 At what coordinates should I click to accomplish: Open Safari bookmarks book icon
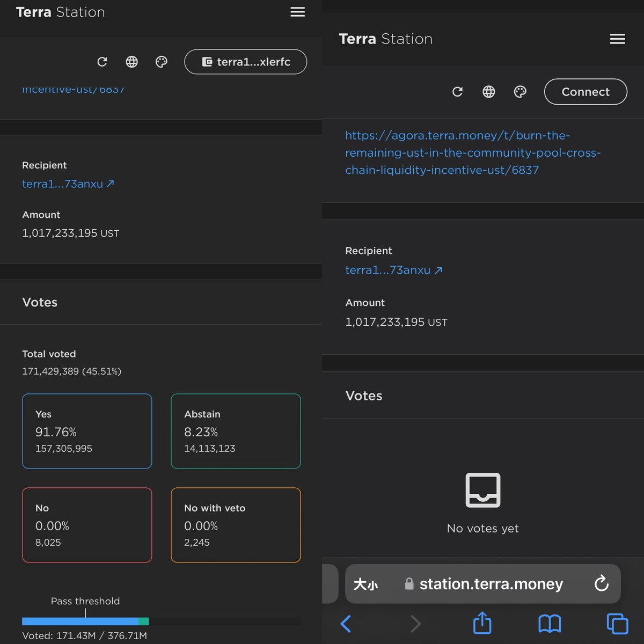[x=550, y=624]
